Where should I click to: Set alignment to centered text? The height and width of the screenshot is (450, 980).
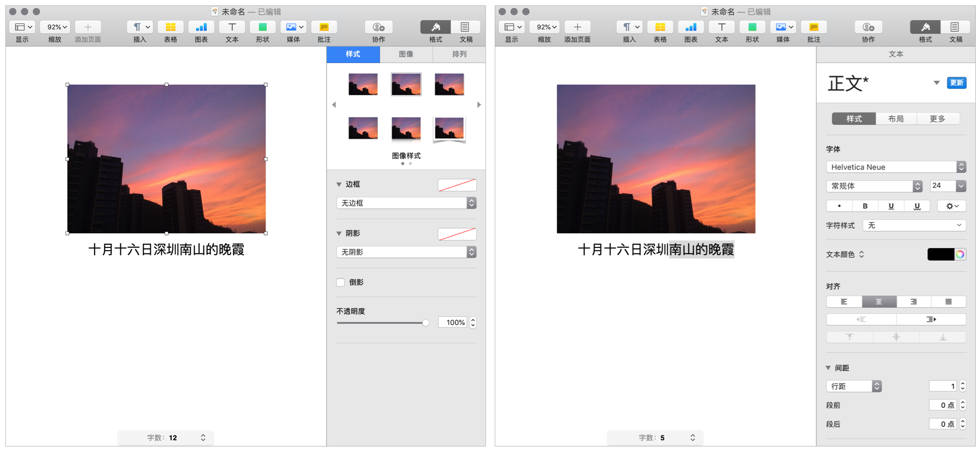pos(879,302)
